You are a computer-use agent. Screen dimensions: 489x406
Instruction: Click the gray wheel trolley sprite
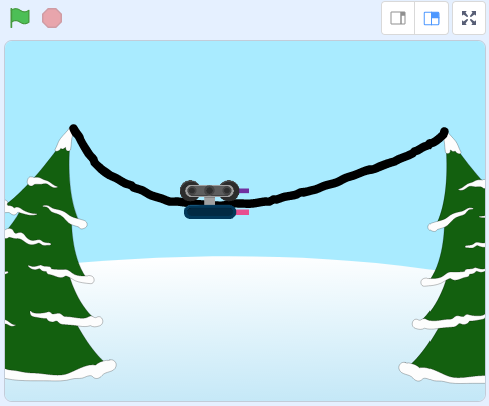point(210,191)
